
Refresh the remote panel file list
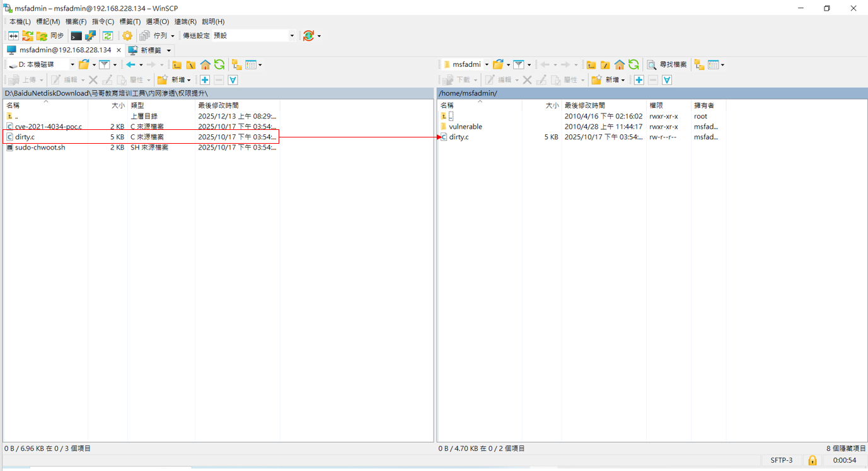coord(634,64)
